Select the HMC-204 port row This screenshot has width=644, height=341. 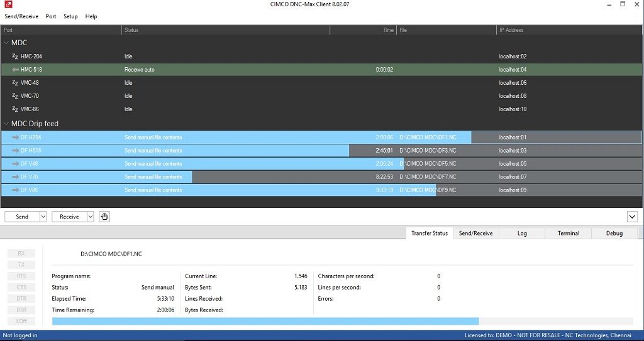[x=321, y=57]
